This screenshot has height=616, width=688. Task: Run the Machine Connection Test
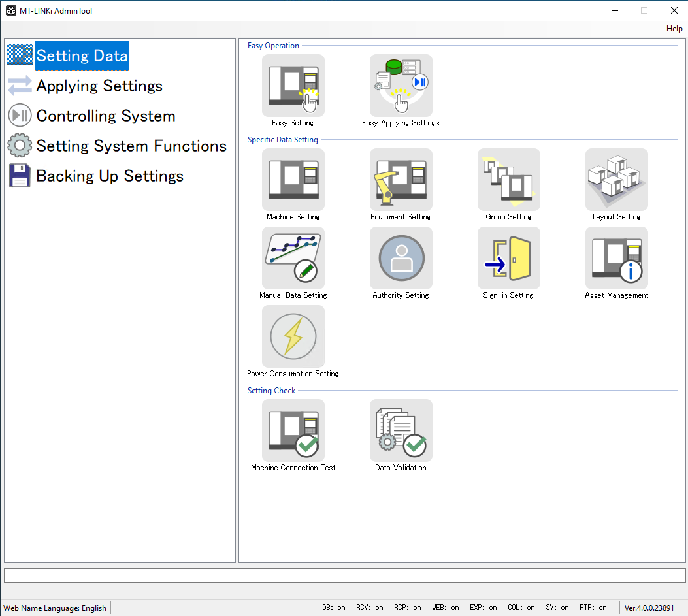[293, 430]
